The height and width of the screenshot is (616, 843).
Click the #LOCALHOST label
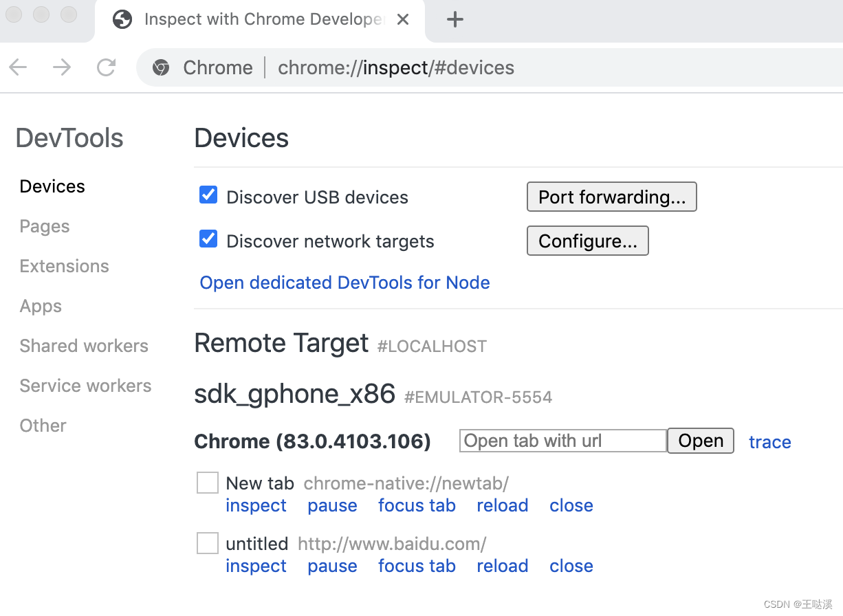point(433,346)
